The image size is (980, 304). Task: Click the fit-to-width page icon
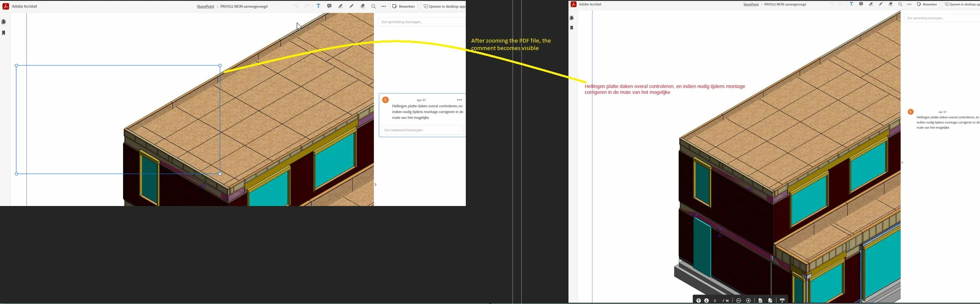pyautogui.click(x=760, y=301)
